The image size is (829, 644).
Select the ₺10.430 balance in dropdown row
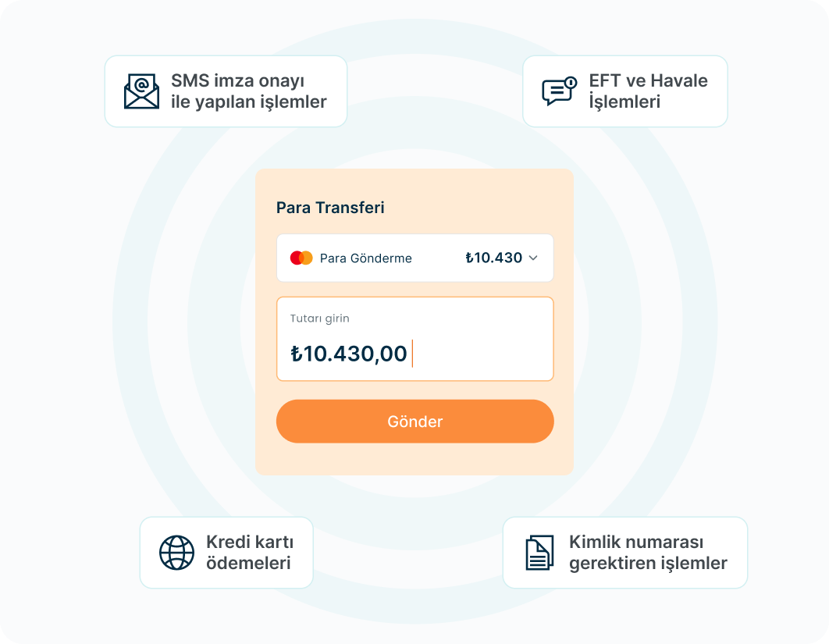point(493,258)
